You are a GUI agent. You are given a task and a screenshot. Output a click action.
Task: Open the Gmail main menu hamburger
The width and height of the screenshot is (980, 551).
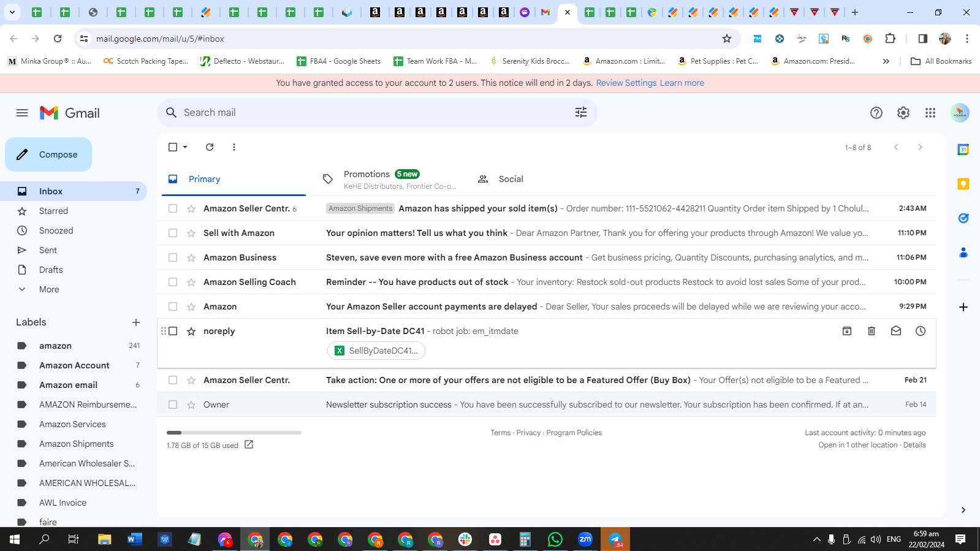[x=22, y=113]
